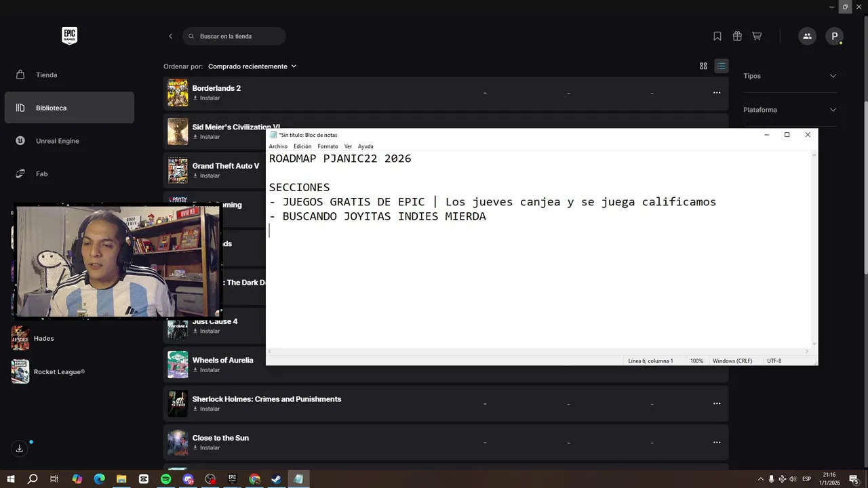Open Steam from the taskbar
The image size is (868, 488).
click(x=276, y=479)
